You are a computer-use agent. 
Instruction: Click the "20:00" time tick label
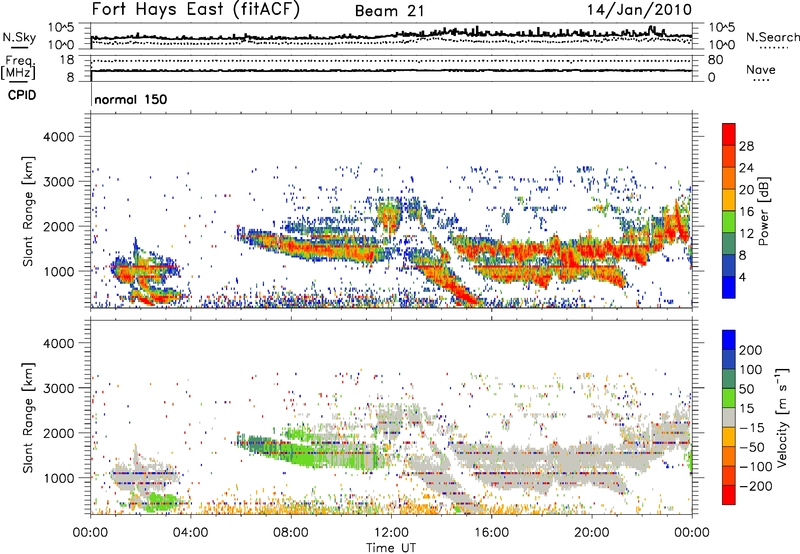point(592,533)
